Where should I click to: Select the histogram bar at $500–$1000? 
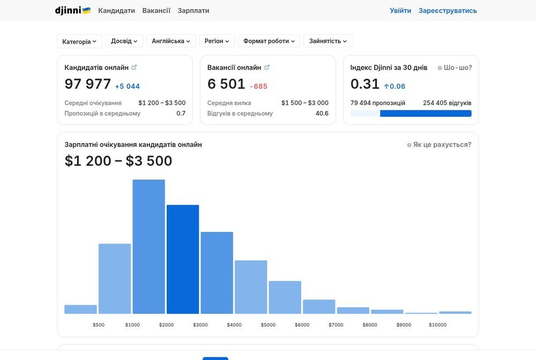click(x=115, y=279)
